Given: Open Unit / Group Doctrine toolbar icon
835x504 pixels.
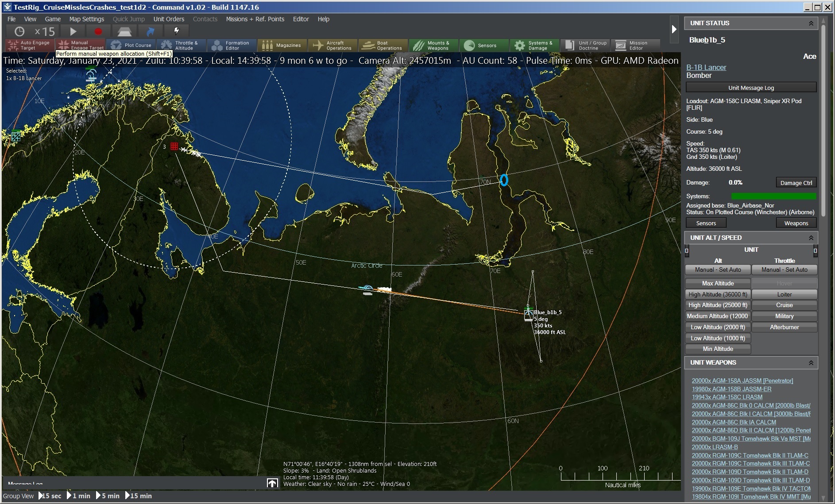Looking at the screenshot, I should click(x=585, y=45).
